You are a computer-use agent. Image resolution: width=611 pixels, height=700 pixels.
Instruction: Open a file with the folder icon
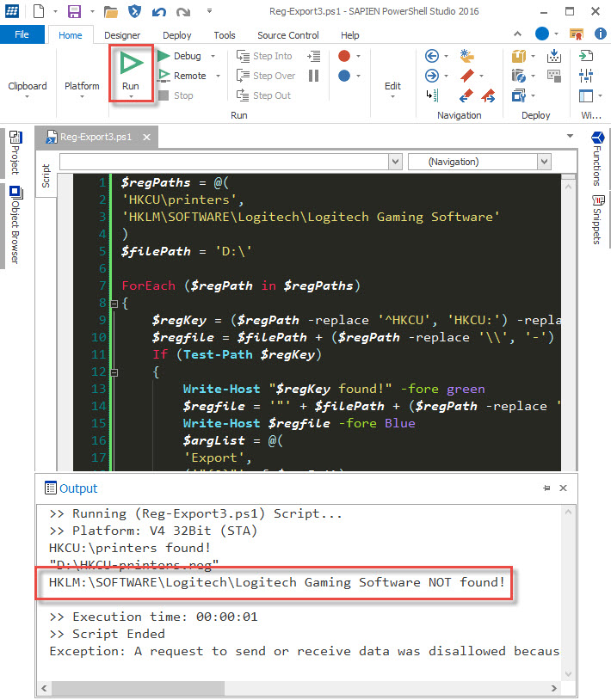click(x=110, y=11)
